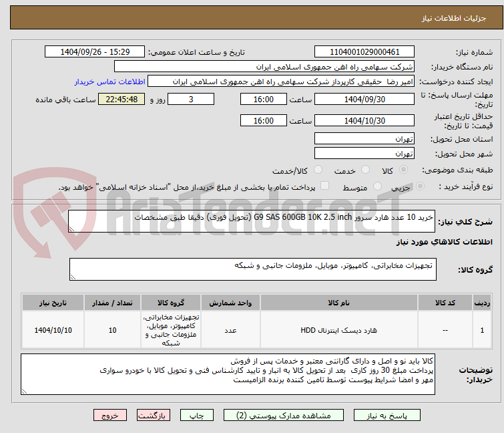Viewport: 504px width, 433px height.
Task: Click the تاریخ نیاز column header
Action: pyautogui.click(x=53, y=303)
